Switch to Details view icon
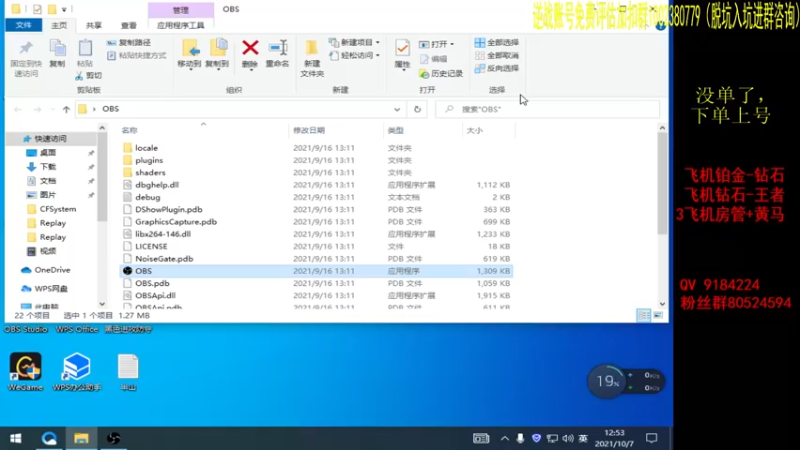The height and width of the screenshot is (450, 800). pyautogui.click(x=644, y=315)
